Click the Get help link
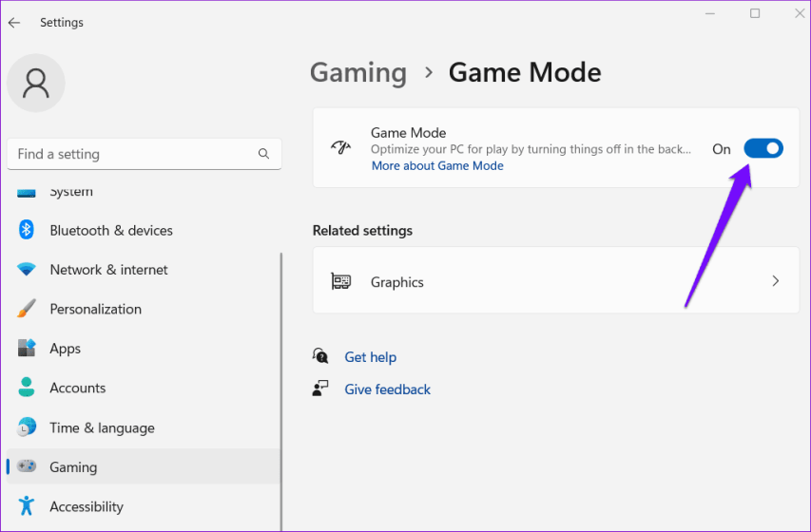Viewport: 811px width, 532px height. point(370,357)
